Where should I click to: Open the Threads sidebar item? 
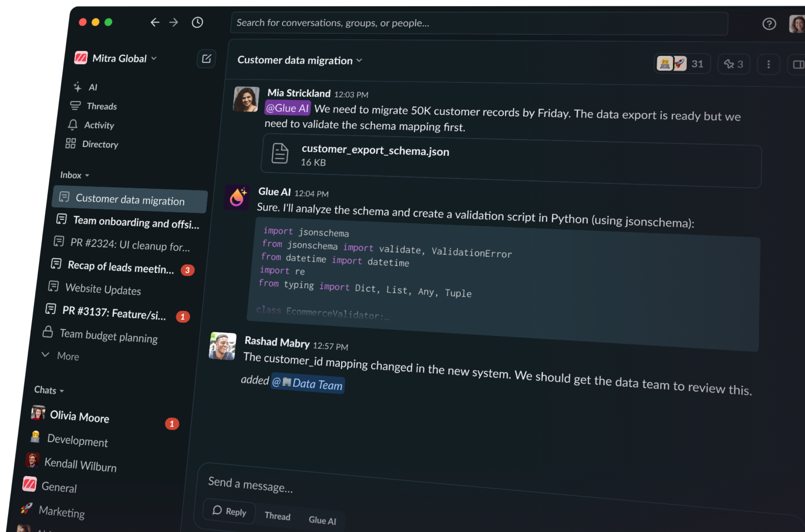coord(101,106)
